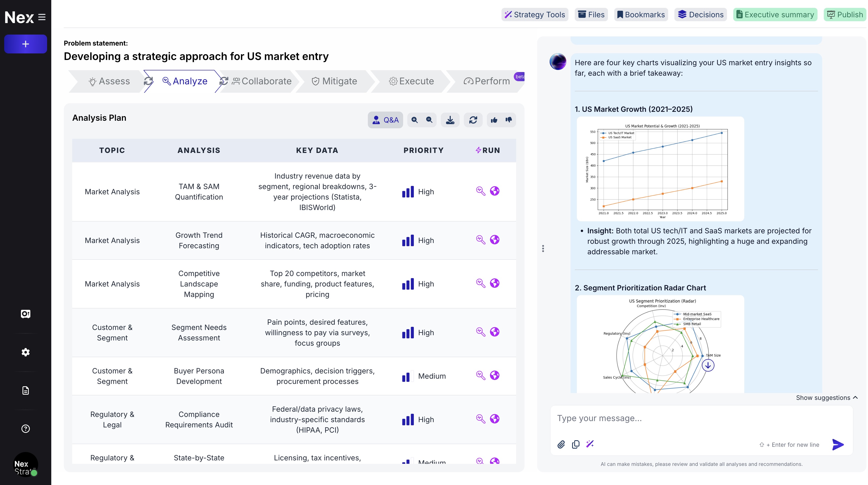Open the Executive summary
868x485 pixels.
(x=775, y=14)
